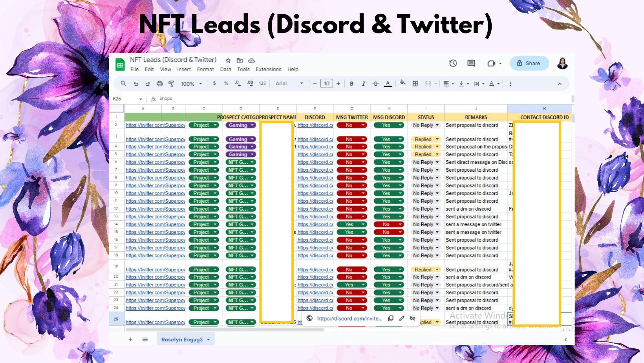Open horizontal align options

(x=448, y=84)
